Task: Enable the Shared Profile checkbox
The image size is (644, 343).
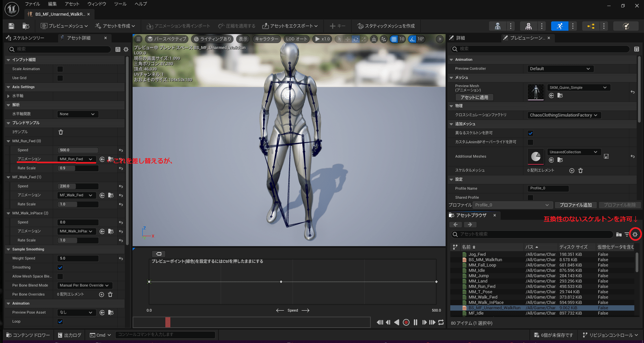Action: pos(530,198)
